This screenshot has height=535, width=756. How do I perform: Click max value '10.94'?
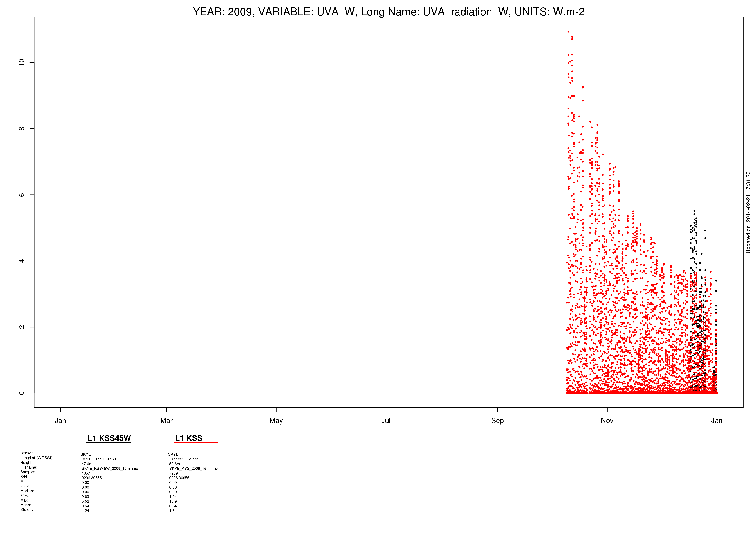174,501
